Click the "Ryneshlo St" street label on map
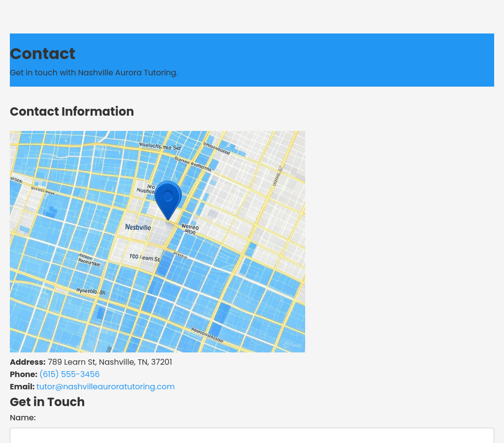 pyautogui.click(x=91, y=291)
